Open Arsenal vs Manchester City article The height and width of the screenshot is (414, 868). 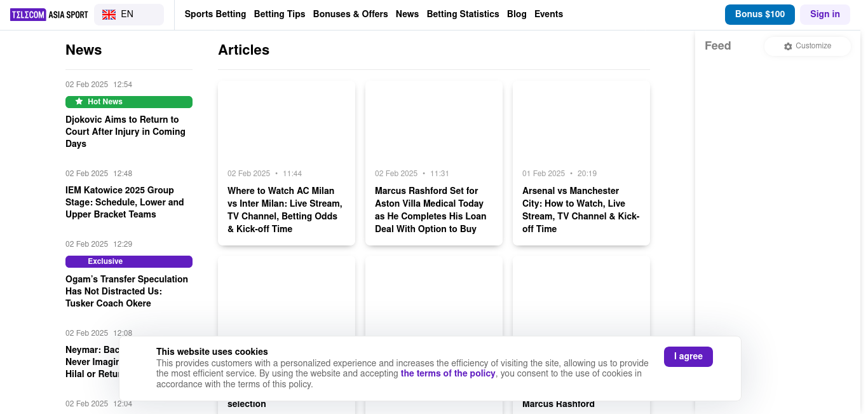click(x=581, y=210)
